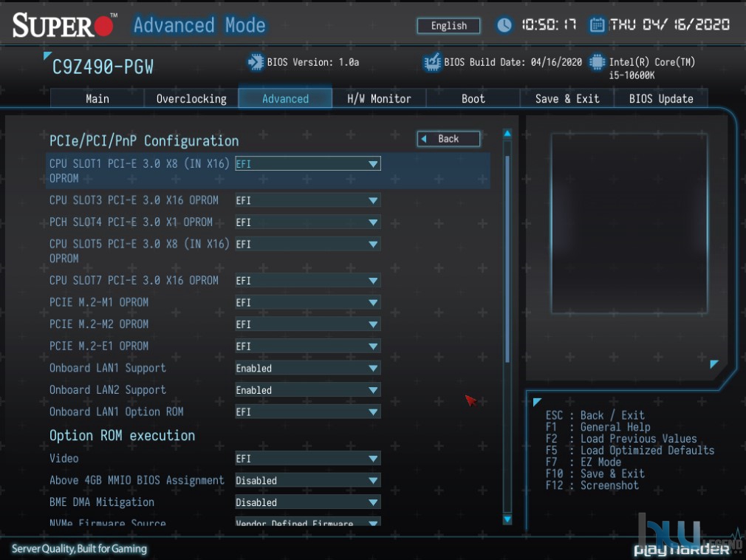Click the BIOS Version chip icon
746x560 pixels.
(x=256, y=62)
